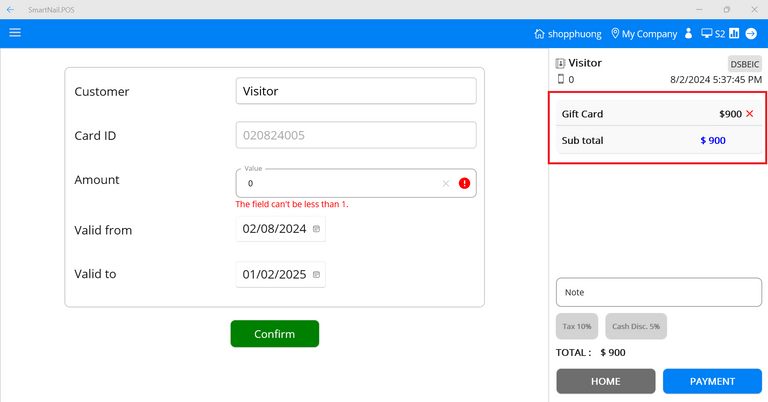The width and height of the screenshot is (768, 402).
Task: Click the circled arrow logout icon
Action: pyautogui.click(x=751, y=33)
